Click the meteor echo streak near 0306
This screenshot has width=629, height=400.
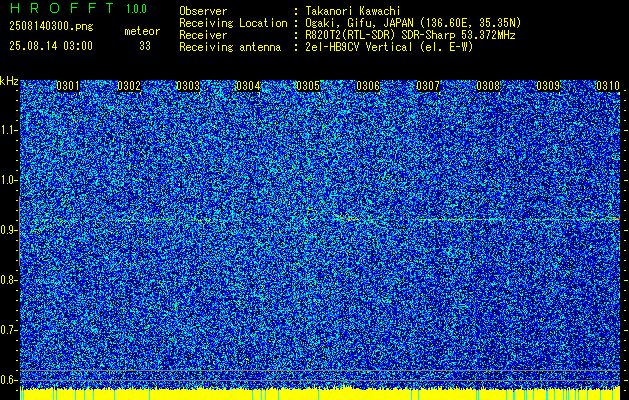[x=346, y=217]
